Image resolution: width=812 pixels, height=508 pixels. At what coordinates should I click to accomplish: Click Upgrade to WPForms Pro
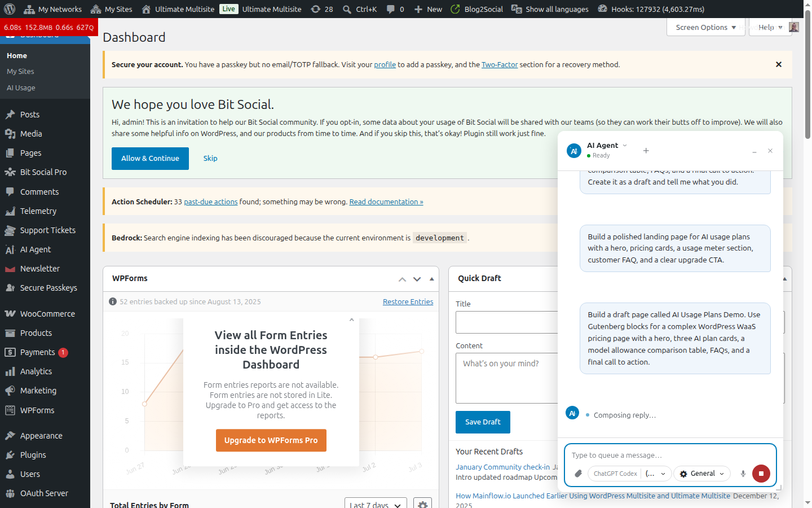[x=271, y=440]
